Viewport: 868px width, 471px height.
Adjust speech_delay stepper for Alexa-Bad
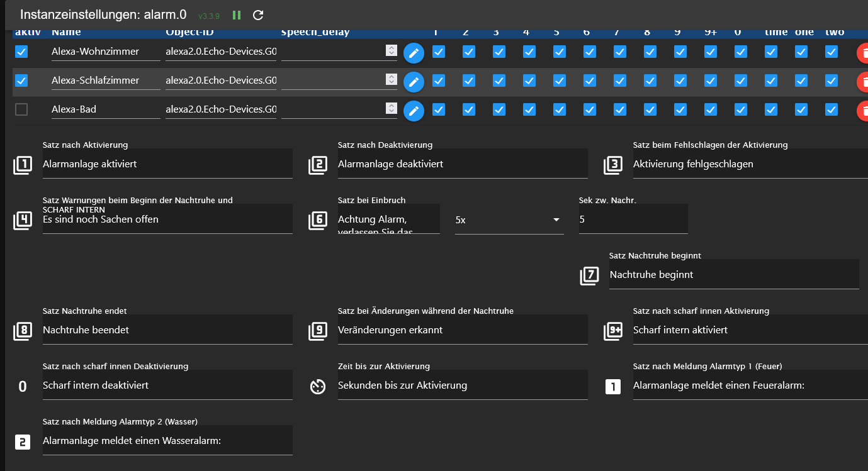[392, 108]
